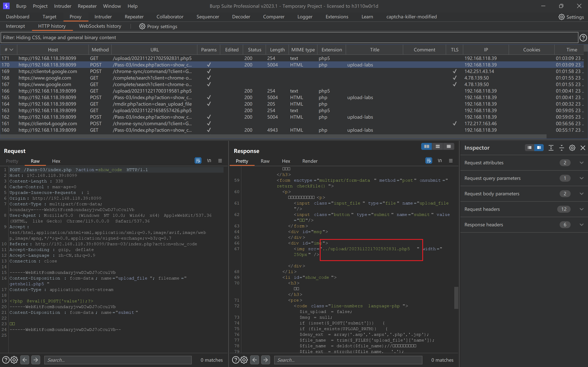Expand Request body parameters section
This screenshot has width=588, height=367.
[581, 194]
